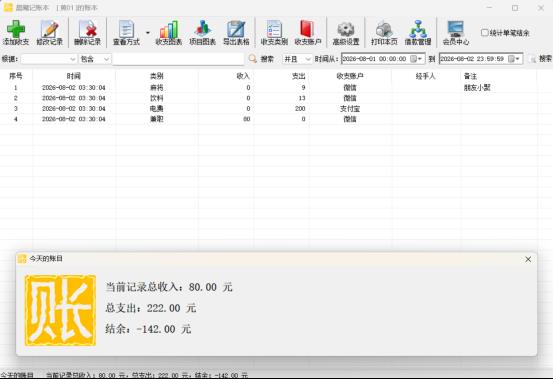Select the 电费 category cell
This screenshot has width=553, height=379.
pos(157,109)
